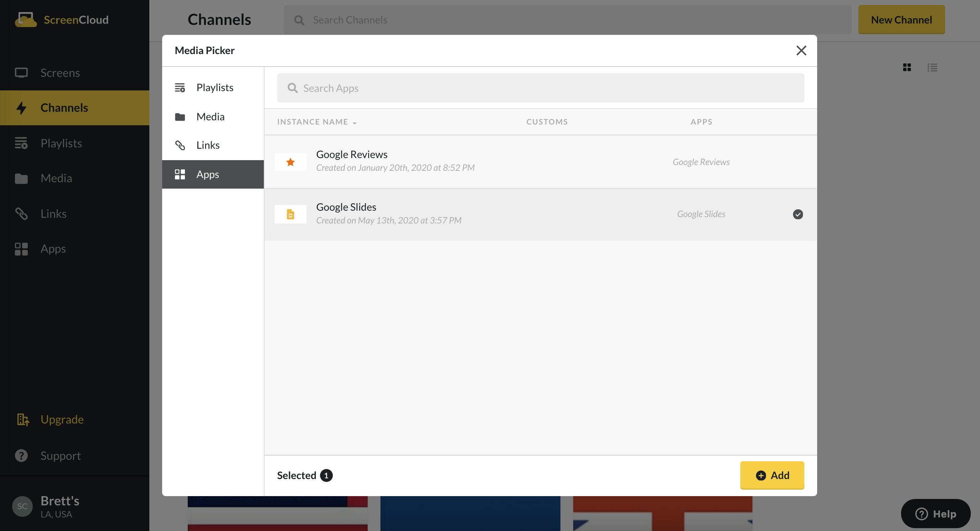Uncheck the Google Slides selection checkmark

tap(798, 214)
